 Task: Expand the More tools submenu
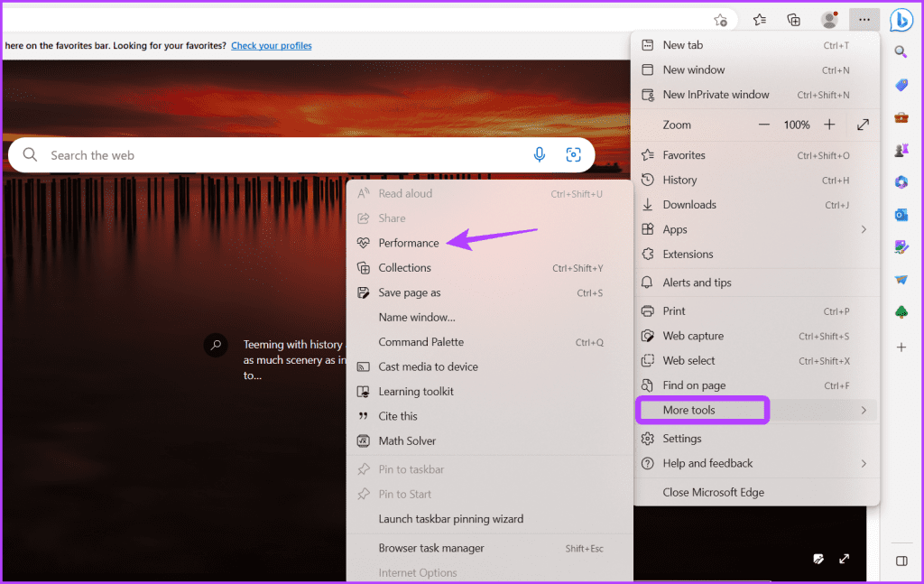pos(756,410)
